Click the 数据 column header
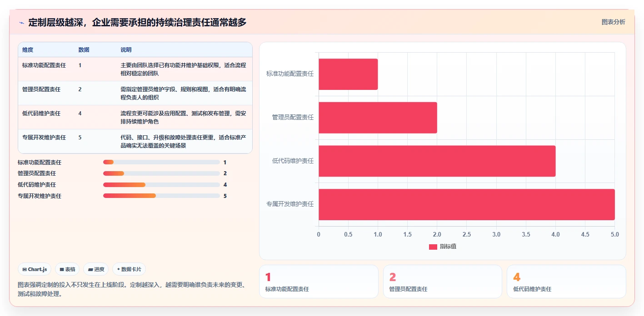Screen dimensions: 644x316 tap(84, 50)
